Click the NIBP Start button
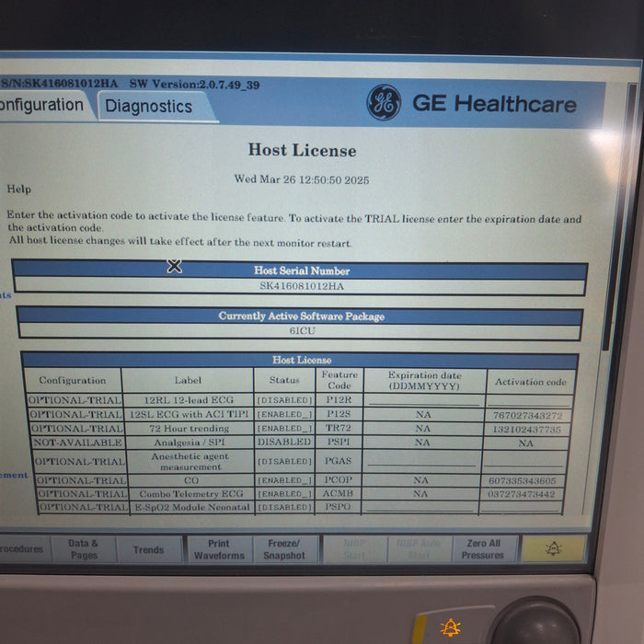 pyautogui.click(x=354, y=549)
